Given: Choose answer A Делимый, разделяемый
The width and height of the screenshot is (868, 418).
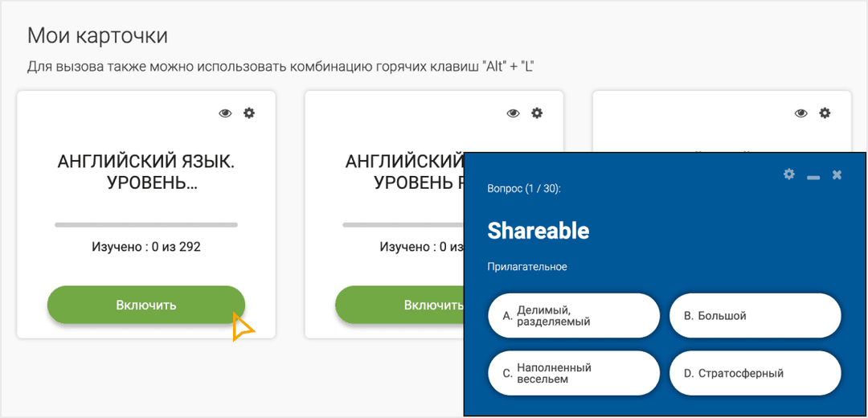Looking at the screenshot, I should pos(573,316).
